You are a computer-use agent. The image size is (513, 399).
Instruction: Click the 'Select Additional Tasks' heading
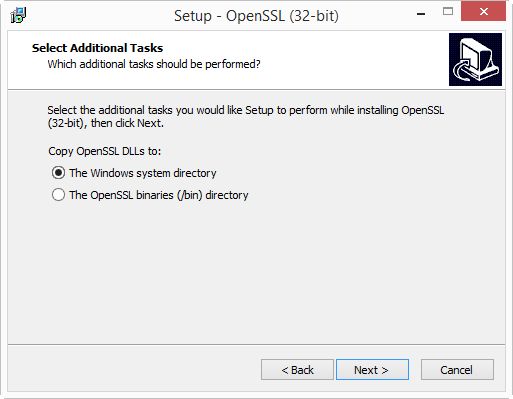pyautogui.click(x=97, y=48)
